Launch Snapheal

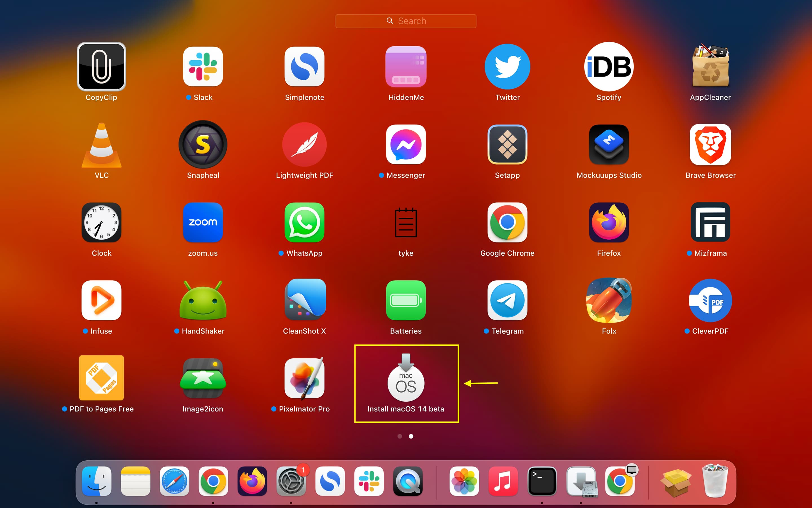click(x=203, y=144)
